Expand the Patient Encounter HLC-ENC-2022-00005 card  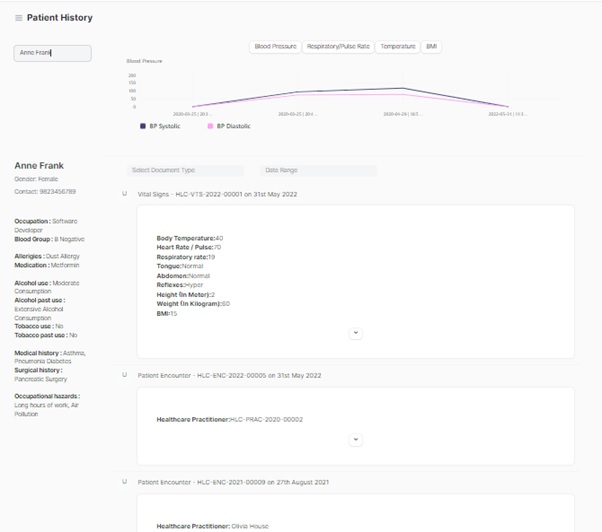click(x=356, y=439)
